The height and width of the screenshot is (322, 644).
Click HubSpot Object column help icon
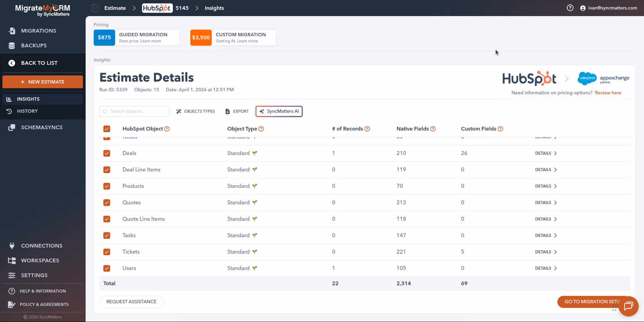coord(167,129)
